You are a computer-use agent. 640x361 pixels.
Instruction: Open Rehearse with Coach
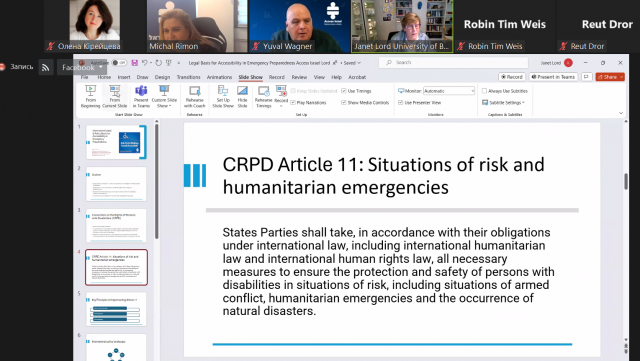(195, 96)
